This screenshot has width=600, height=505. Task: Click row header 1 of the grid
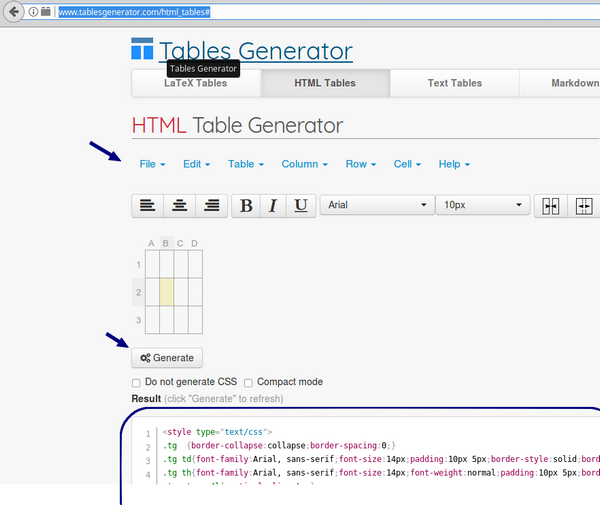(x=139, y=264)
